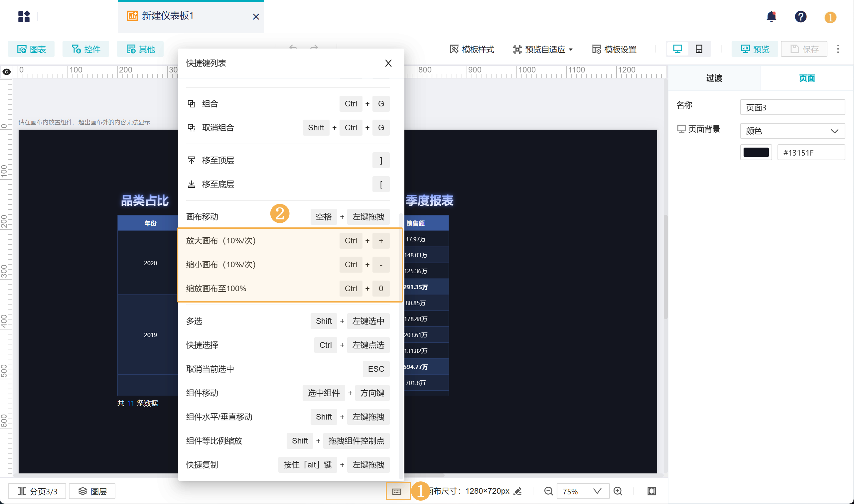Open the 图层 panel button
The width and height of the screenshot is (854, 504).
click(92, 491)
